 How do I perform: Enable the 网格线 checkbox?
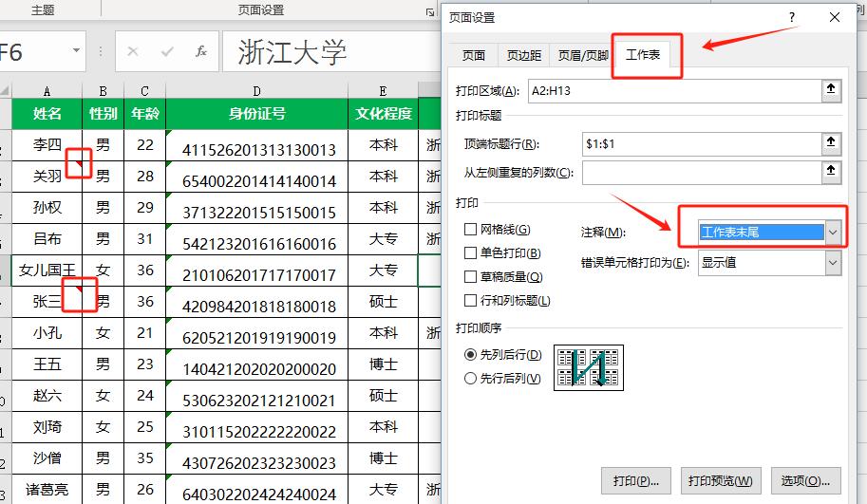[x=470, y=230]
